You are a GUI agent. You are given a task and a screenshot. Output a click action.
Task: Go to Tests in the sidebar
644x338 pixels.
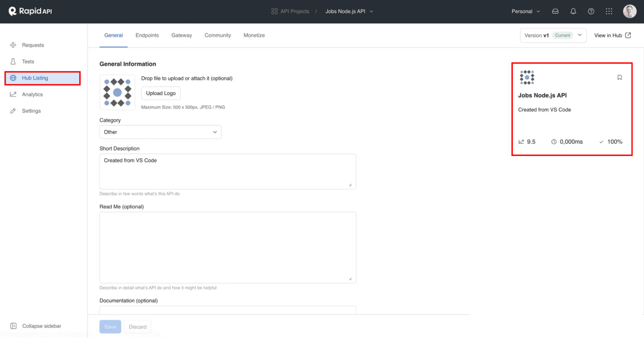tap(42, 62)
